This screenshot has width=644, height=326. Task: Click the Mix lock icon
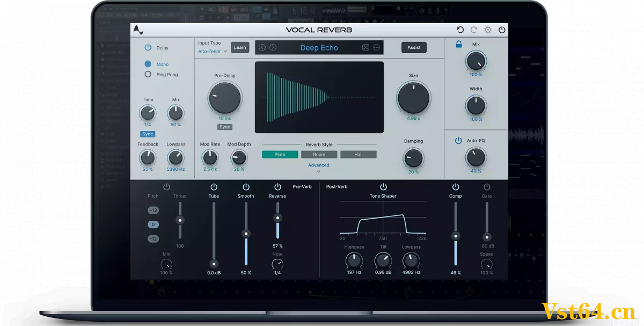click(x=459, y=45)
